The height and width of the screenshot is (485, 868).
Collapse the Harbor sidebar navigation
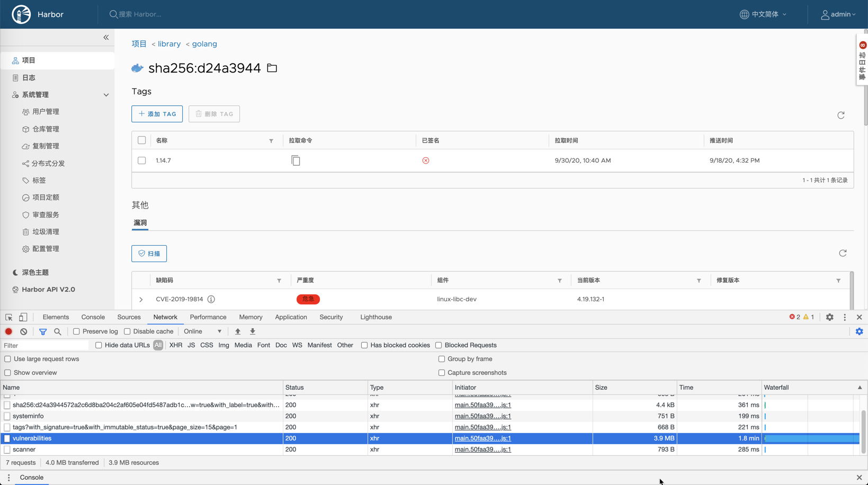106,38
